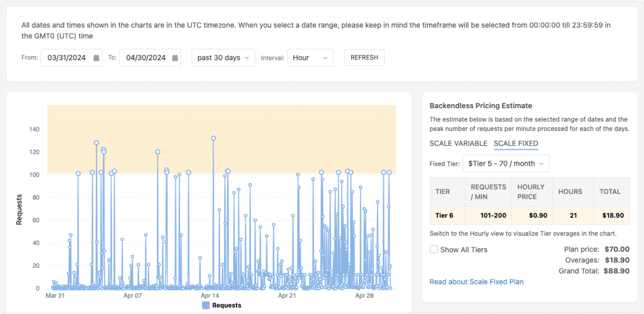This screenshot has height=314, width=644.
Task: Switch to the SCALE VARIABLE tab
Action: tap(458, 143)
